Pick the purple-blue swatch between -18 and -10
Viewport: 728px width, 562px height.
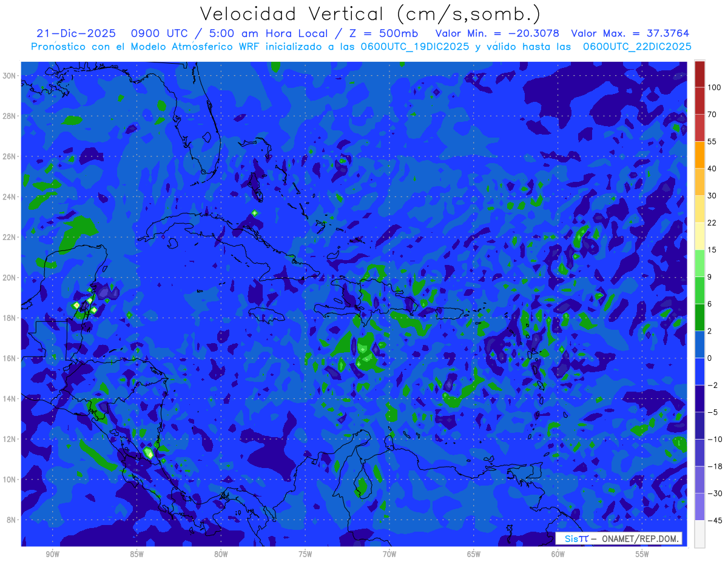click(699, 453)
